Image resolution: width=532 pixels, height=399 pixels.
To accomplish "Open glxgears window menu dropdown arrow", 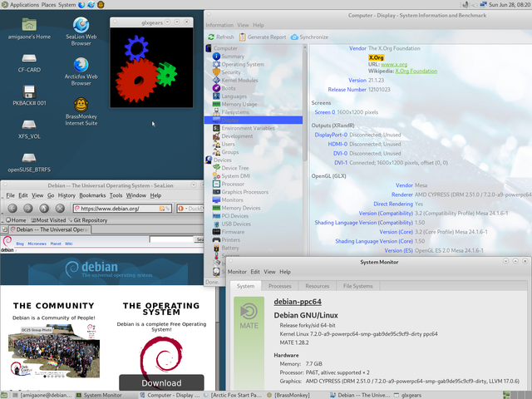I will coord(167,22).
